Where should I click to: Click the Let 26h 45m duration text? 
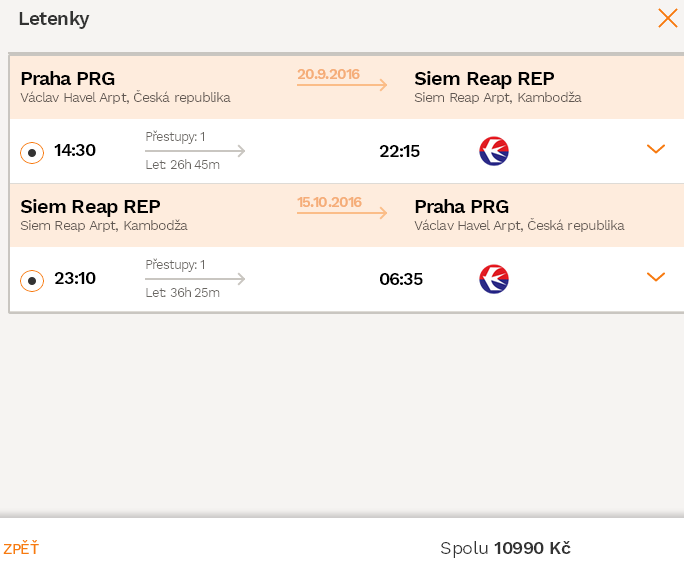[x=182, y=165]
